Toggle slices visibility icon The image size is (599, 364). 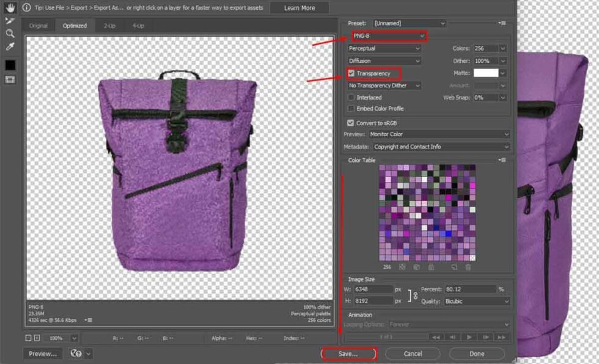[x=10, y=80]
